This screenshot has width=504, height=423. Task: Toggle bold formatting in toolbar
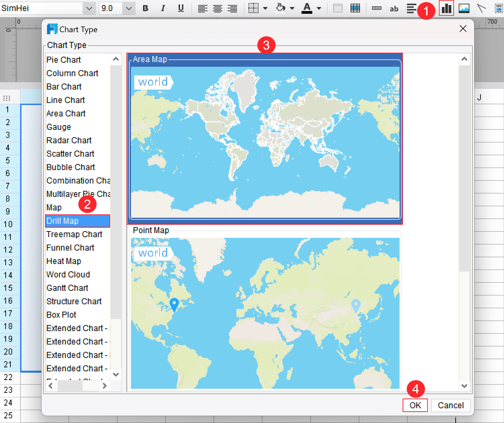point(145,8)
